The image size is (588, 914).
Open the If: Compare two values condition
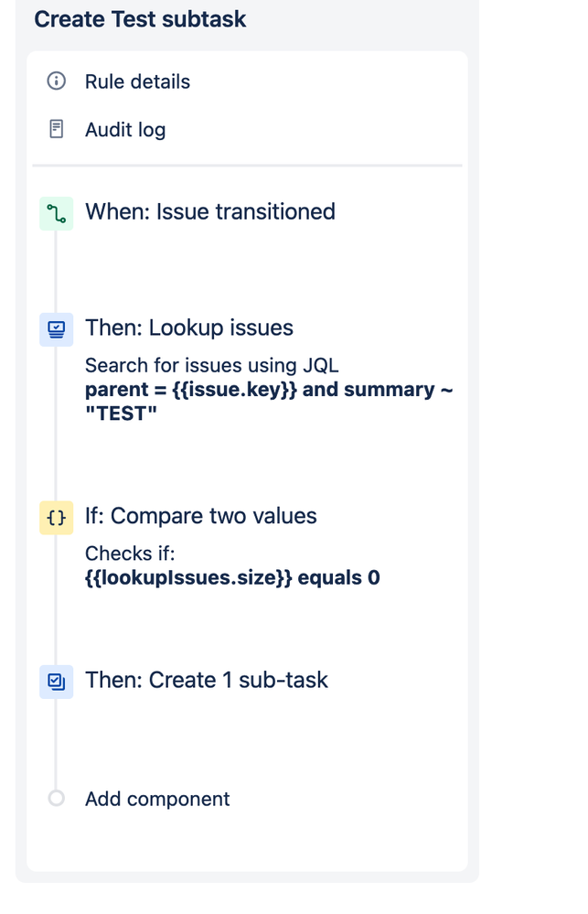tap(201, 516)
